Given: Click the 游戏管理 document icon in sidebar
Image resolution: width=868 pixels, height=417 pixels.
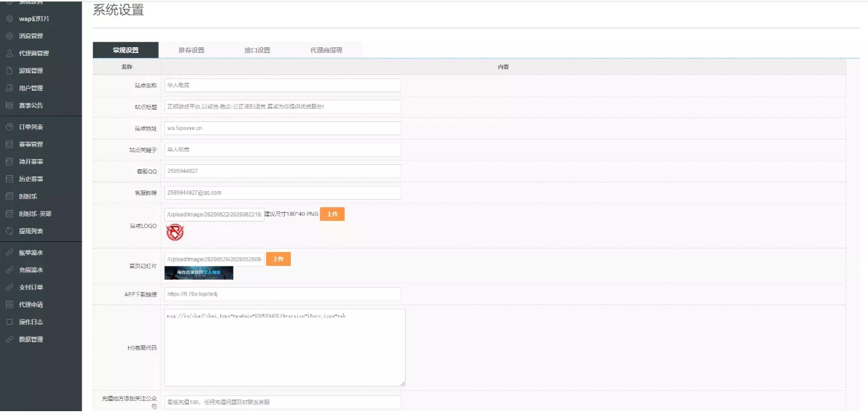Looking at the screenshot, I should (x=9, y=70).
